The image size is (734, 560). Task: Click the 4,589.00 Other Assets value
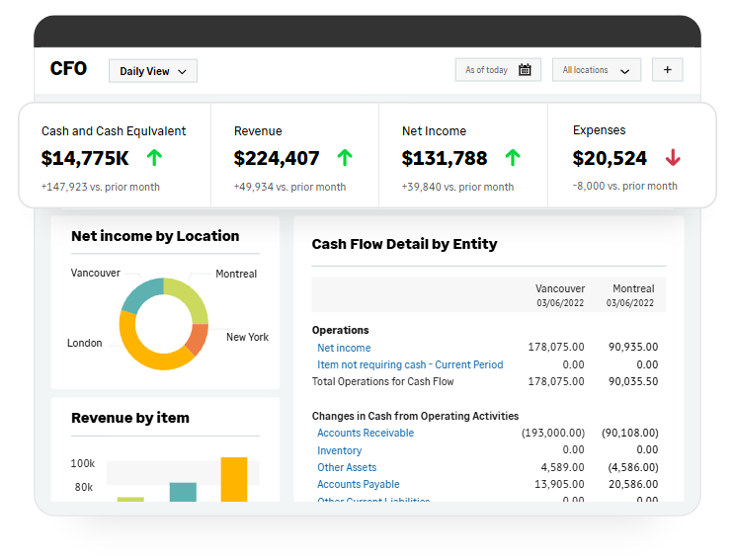coord(562,467)
